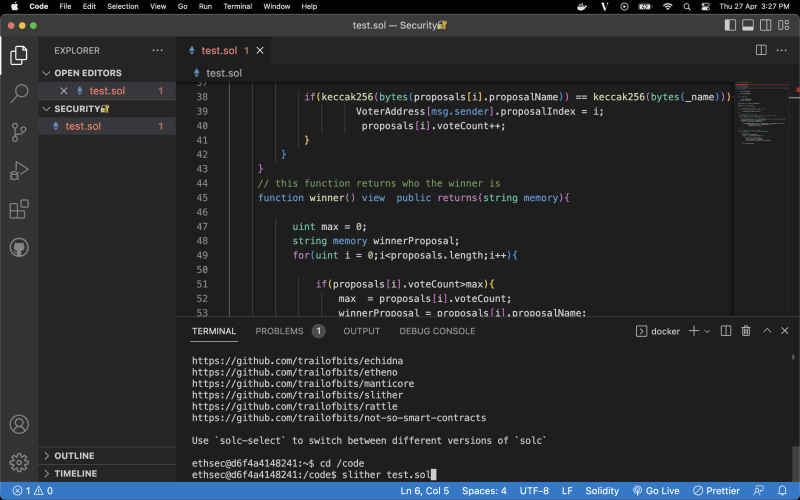
Task: Change language mode Solidity in status bar
Action: click(x=602, y=491)
